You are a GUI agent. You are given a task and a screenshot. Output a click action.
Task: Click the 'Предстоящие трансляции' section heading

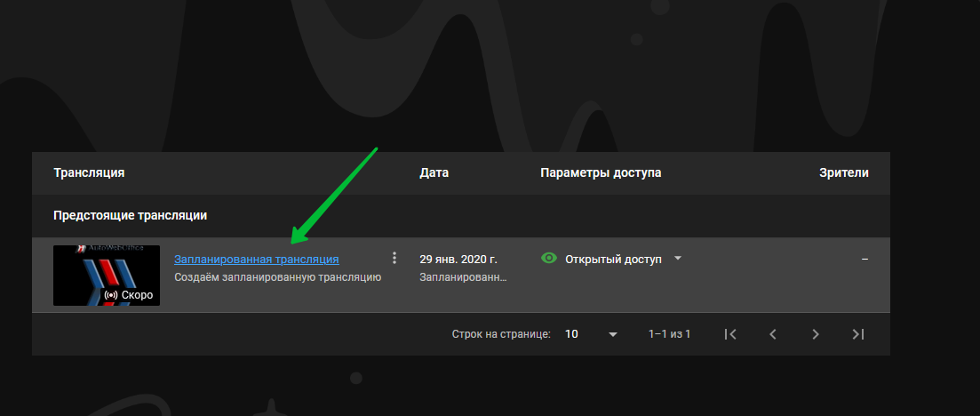point(131,216)
